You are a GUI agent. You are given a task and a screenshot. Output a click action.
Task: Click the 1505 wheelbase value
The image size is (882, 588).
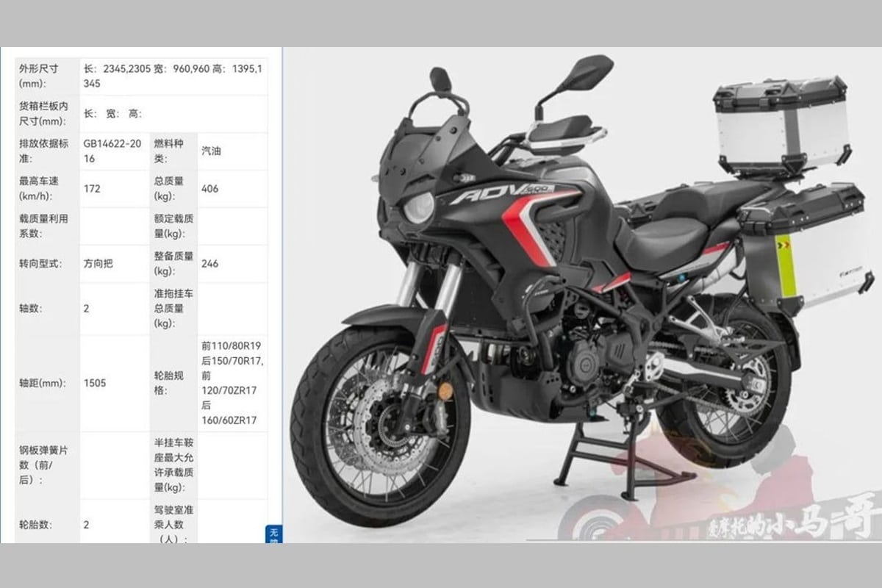(93, 383)
